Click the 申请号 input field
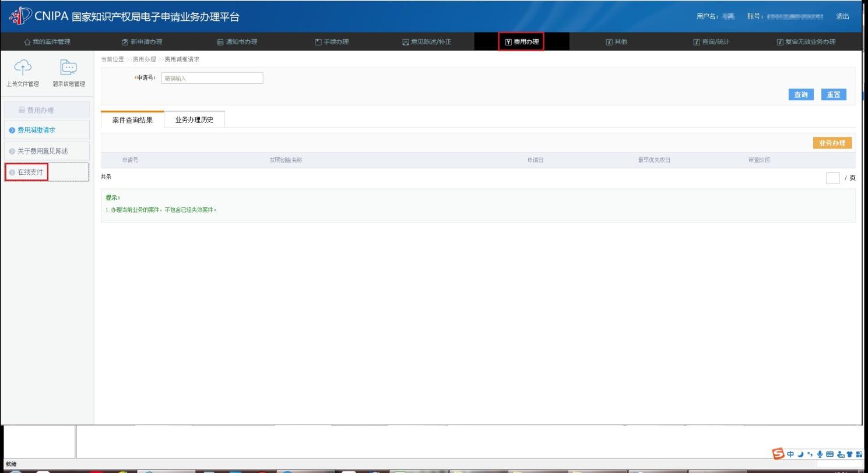The image size is (868, 473). 212,78
